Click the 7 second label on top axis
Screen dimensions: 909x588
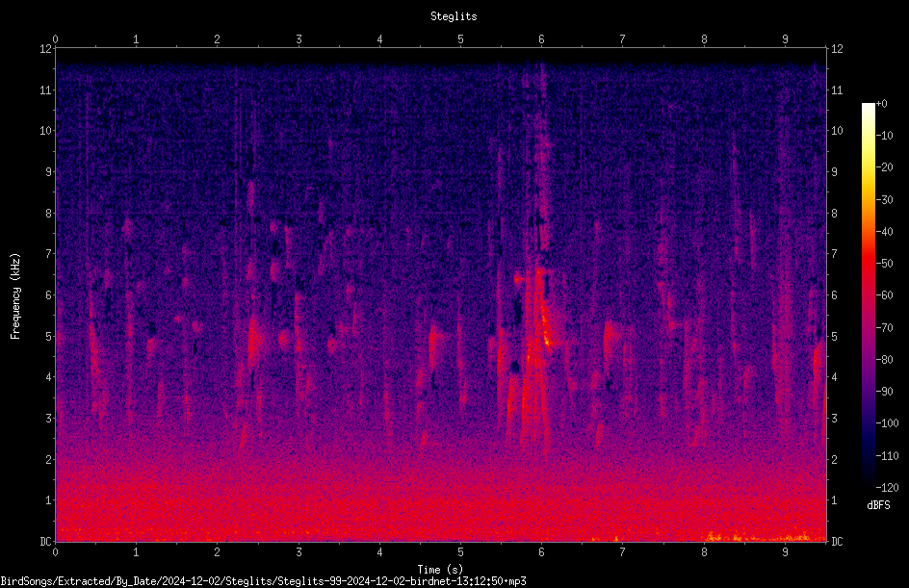coord(622,39)
